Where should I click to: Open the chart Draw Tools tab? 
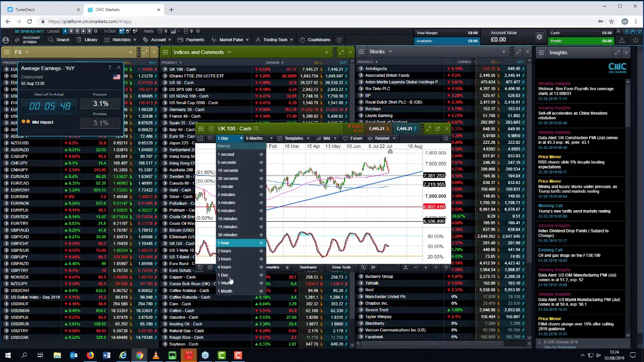341,267
